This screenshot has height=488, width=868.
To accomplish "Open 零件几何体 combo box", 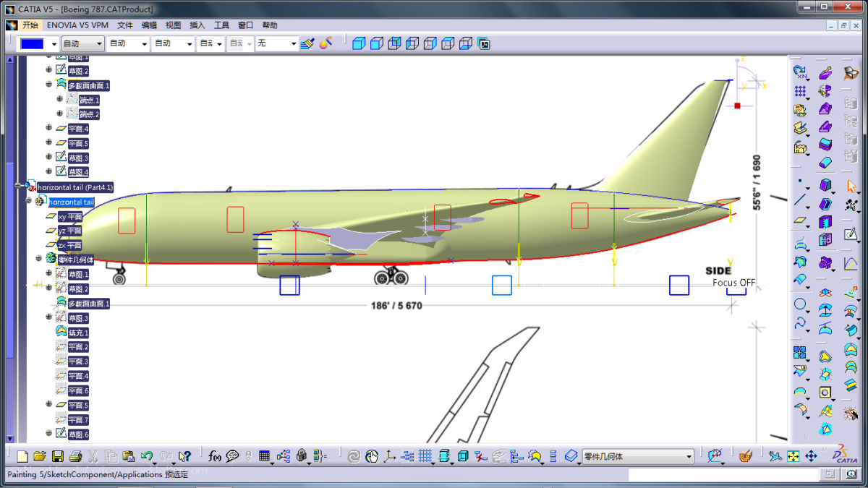I will (x=638, y=456).
